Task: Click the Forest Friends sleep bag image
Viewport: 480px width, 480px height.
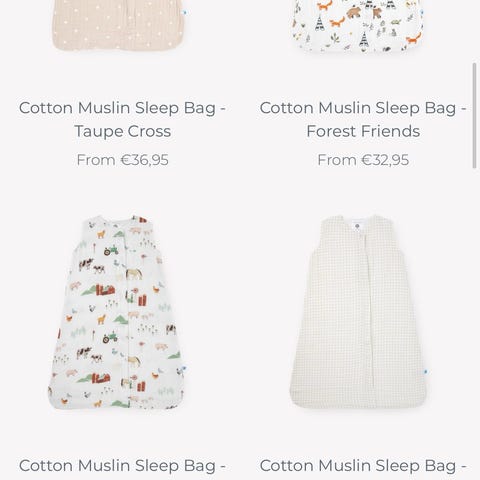Action: point(358,26)
